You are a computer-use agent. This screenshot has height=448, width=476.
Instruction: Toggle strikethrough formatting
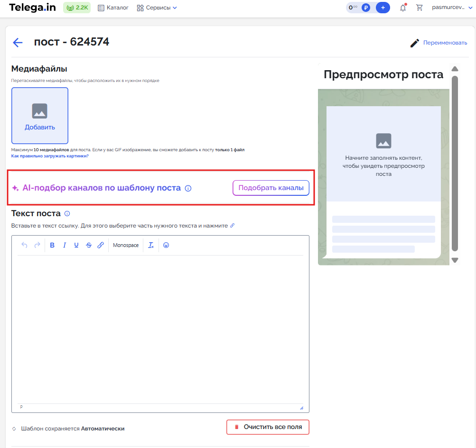[89, 245]
